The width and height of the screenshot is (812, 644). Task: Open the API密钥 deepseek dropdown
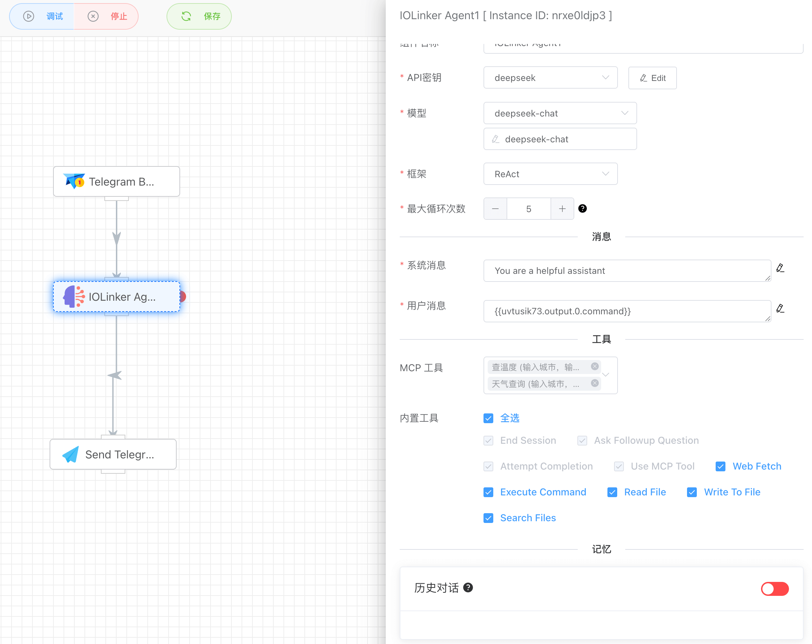pos(550,78)
